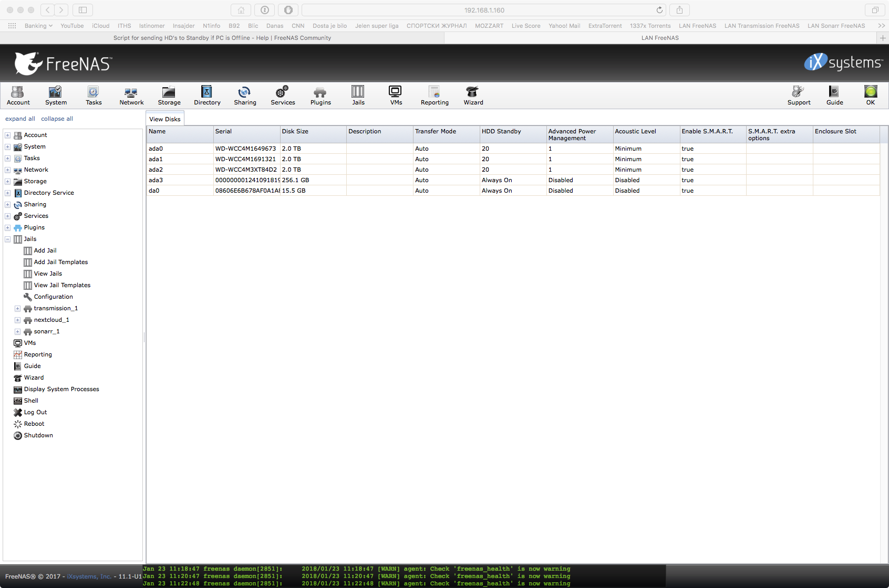Click the WD-WCC4M1691321 serial cell
The image size is (889, 588).
click(246, 159)
